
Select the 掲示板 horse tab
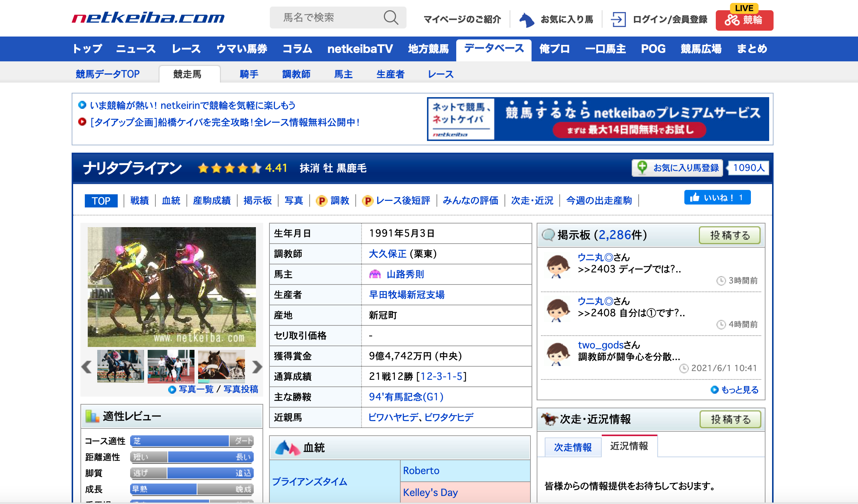[258, 201]
